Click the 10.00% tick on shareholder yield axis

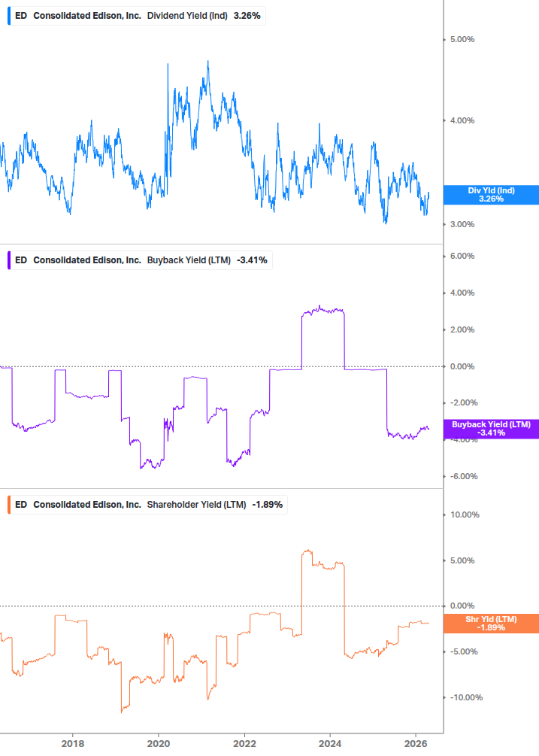pyautogui.click(x=465, y=515)
